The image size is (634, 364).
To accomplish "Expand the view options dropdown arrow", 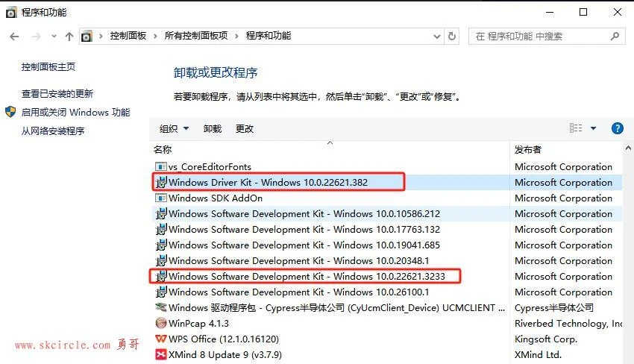I will pos(594,128).
